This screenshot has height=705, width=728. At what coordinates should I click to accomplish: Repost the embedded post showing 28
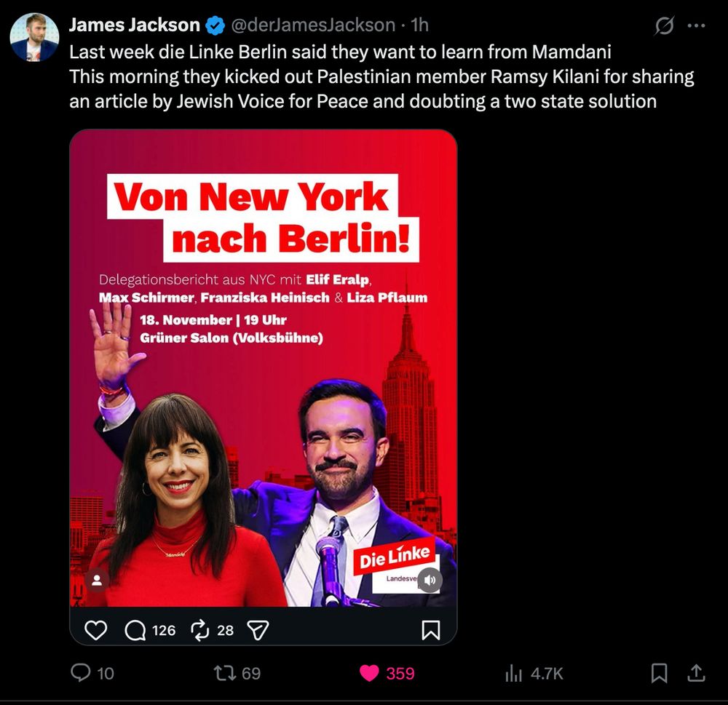212,630
